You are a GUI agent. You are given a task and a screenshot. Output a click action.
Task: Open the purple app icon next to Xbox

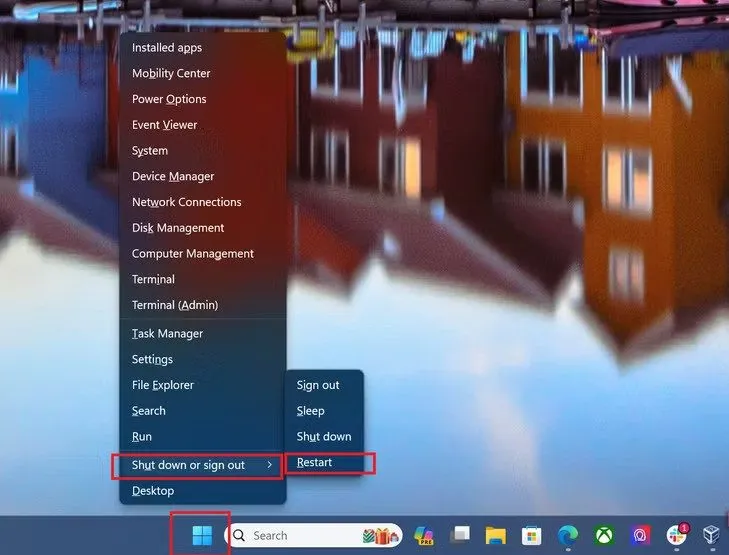(640, 535)
